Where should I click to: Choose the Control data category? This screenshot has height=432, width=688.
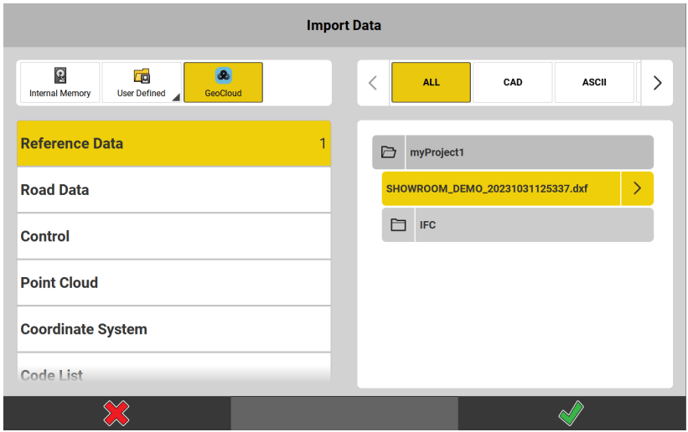click(173, 236)
